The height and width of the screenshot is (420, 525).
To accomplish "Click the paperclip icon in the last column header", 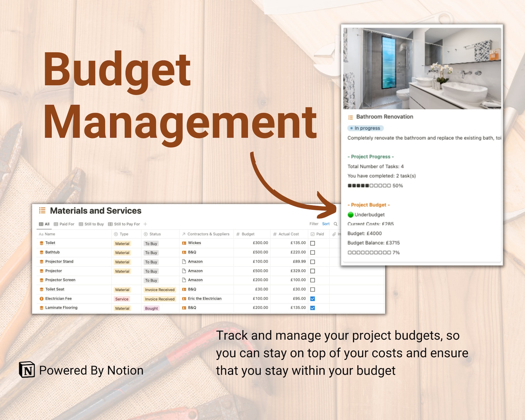I will pos(334,234).
